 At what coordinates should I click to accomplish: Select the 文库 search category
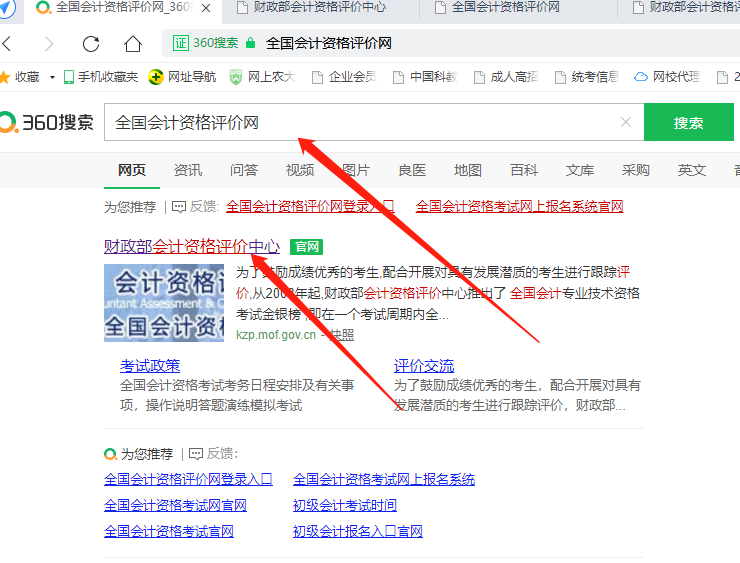click(x=580, y=170)
